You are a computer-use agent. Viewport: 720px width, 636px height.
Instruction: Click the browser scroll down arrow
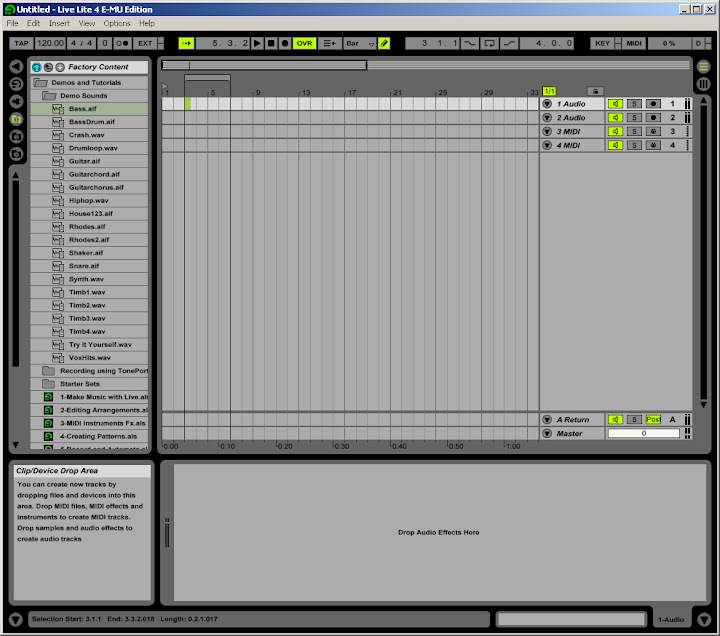pyautogui.click(x=16, y=445)
